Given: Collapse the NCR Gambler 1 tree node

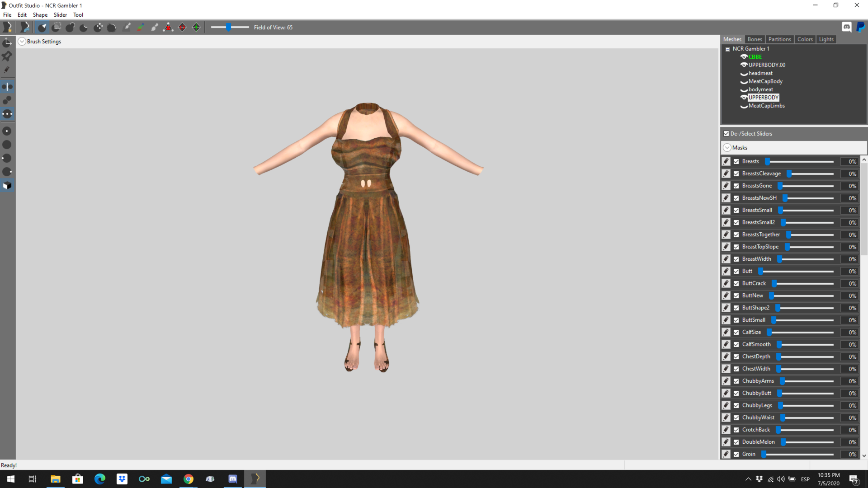Looking at the screenshot, I should pos(727,49).
